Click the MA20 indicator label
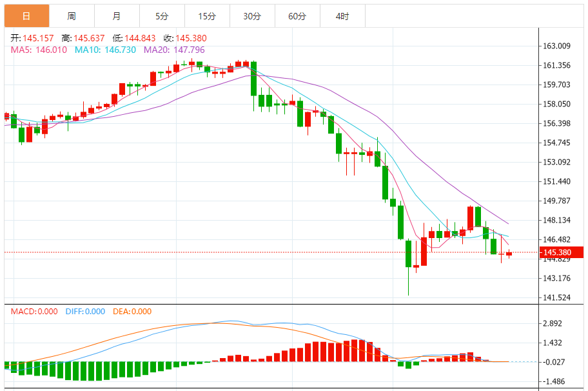The height and width of the screenshot is (391, 588). point(174,50)
